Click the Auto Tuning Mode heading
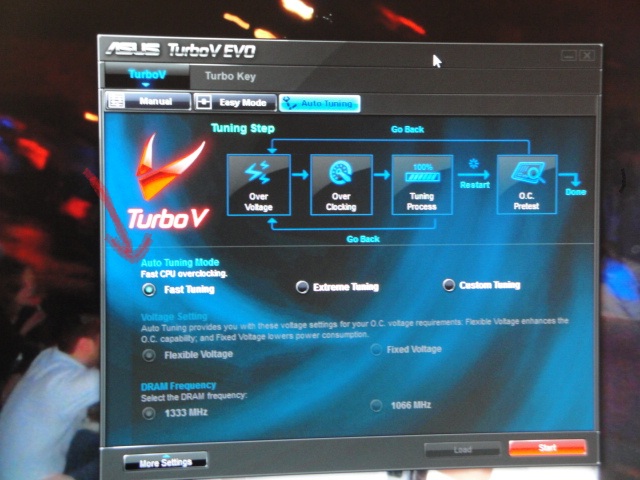 [x=180, y=262]
